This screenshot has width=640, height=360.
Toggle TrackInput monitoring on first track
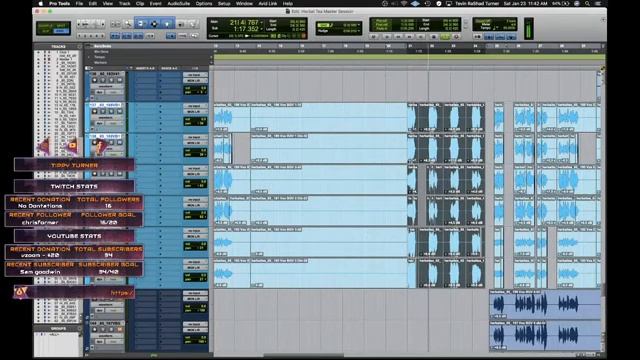[103, 80]
